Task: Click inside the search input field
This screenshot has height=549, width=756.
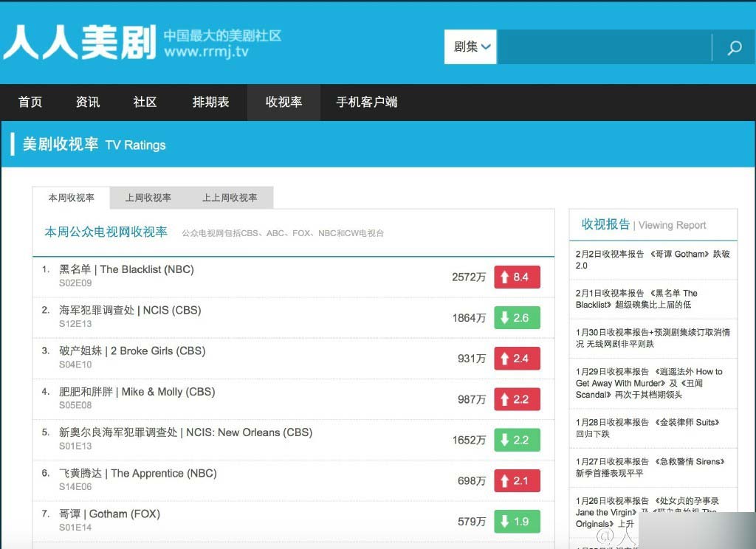Action: tap(605, 46)
